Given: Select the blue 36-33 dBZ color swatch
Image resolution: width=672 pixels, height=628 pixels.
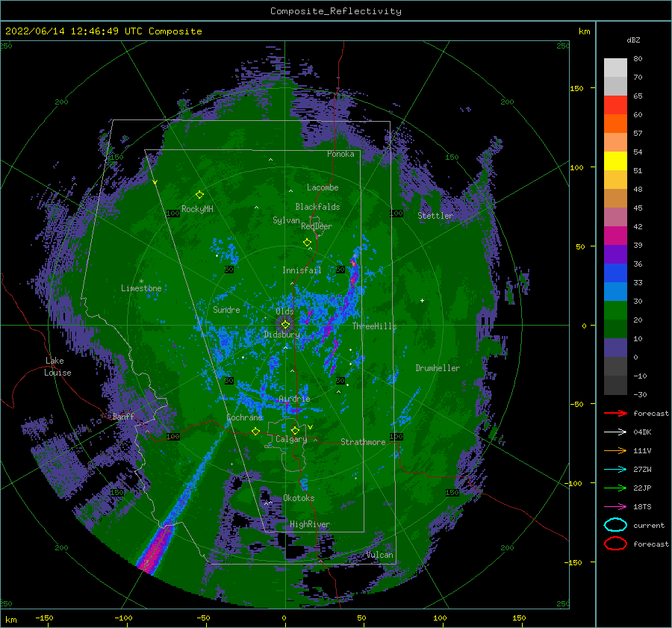Looking at the screenshot, I should pos(615,273).
